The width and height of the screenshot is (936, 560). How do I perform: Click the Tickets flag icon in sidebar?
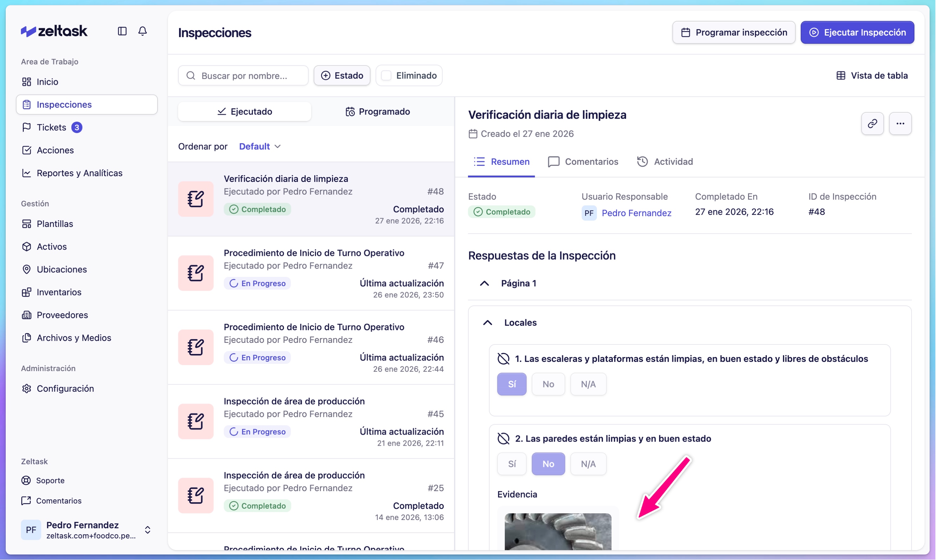(26, 128)
